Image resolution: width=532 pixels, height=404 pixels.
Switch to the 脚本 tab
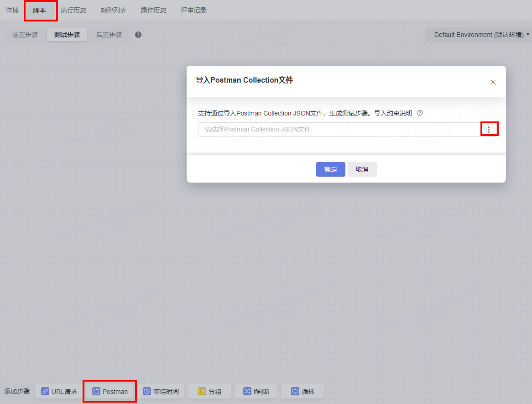click(40, 10)
